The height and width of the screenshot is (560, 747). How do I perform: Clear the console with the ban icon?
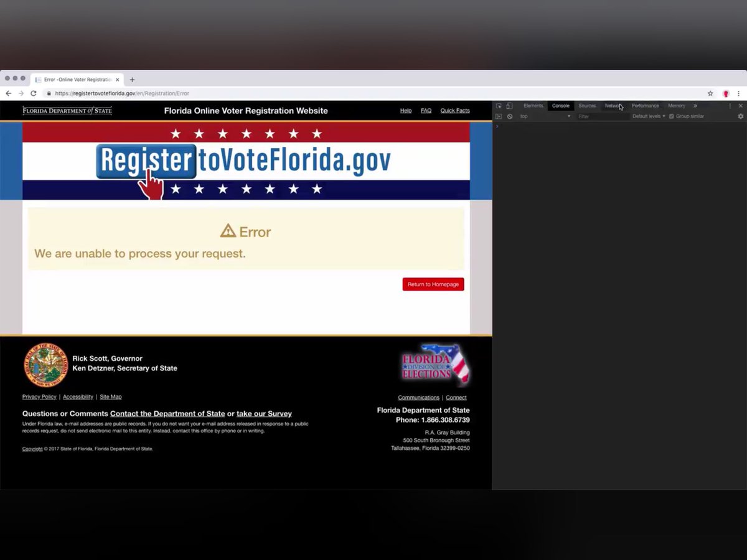coord(510,116)
